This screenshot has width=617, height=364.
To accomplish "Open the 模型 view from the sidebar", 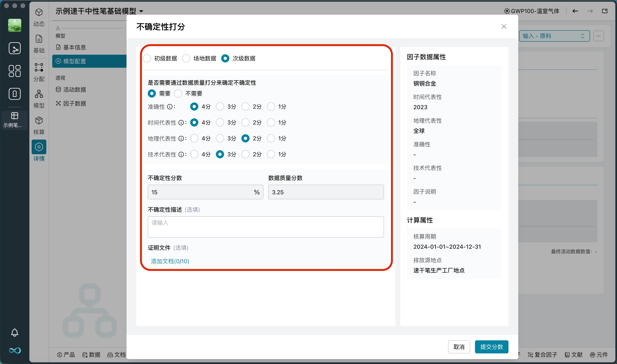I will click(39, 99).
